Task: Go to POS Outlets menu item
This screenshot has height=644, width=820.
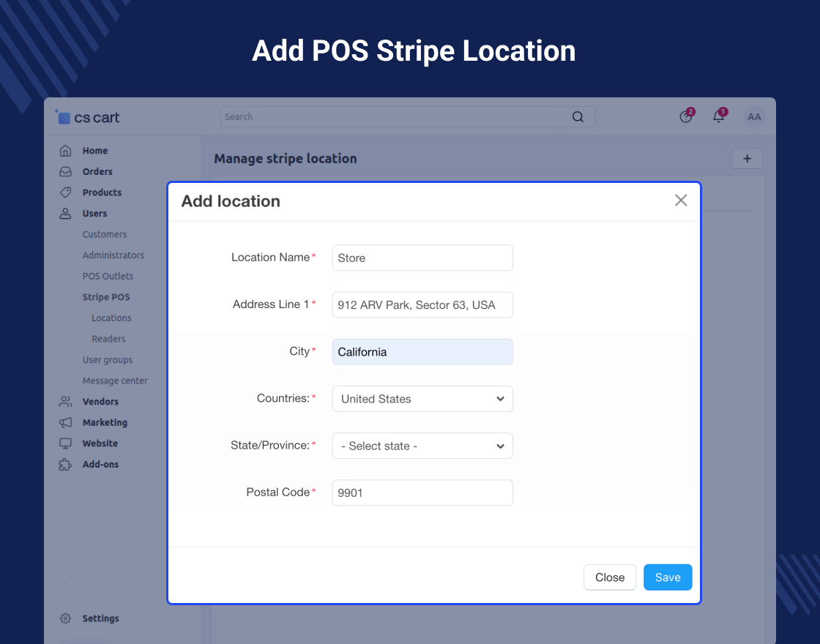Action: pyautogui.click(x=108, y=276)
